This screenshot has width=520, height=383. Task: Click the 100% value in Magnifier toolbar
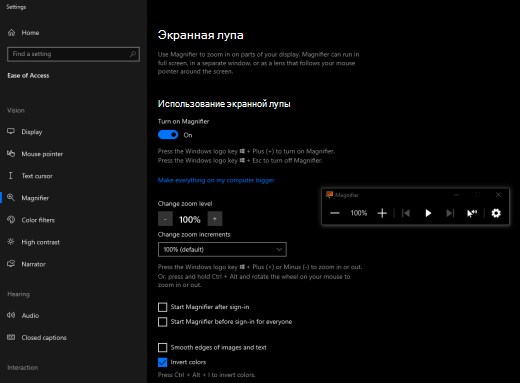(x=359, y=213)
